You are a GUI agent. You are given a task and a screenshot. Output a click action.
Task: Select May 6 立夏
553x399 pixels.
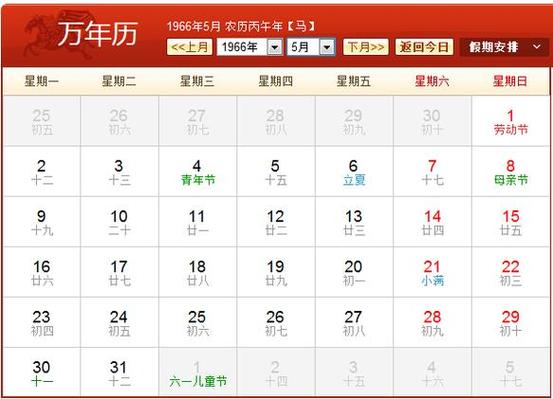[354, 172]
